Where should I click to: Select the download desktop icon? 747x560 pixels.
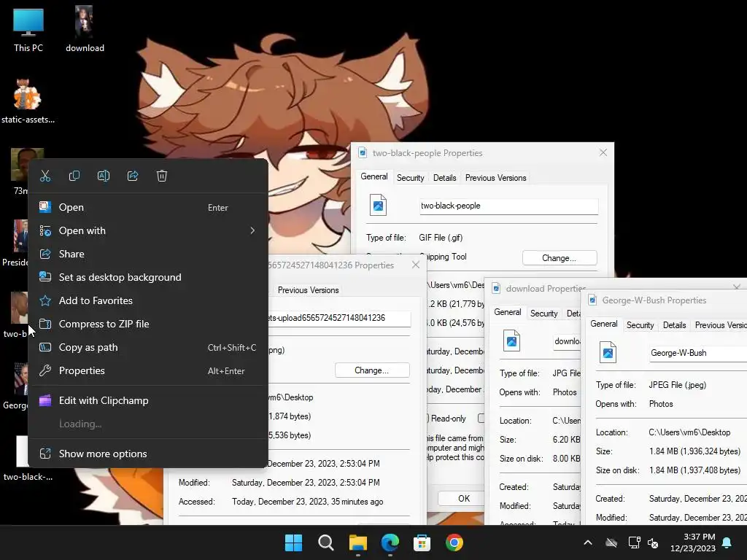click(85, 29)
